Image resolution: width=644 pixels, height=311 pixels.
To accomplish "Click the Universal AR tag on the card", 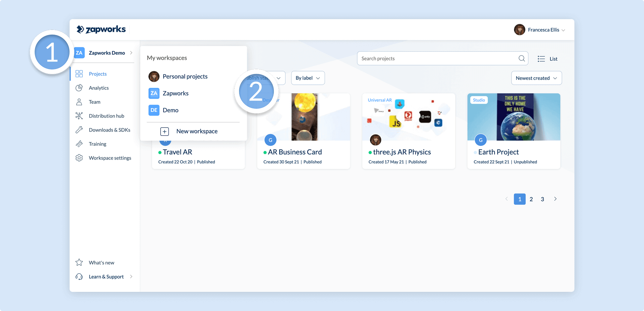I will (380, 100).
